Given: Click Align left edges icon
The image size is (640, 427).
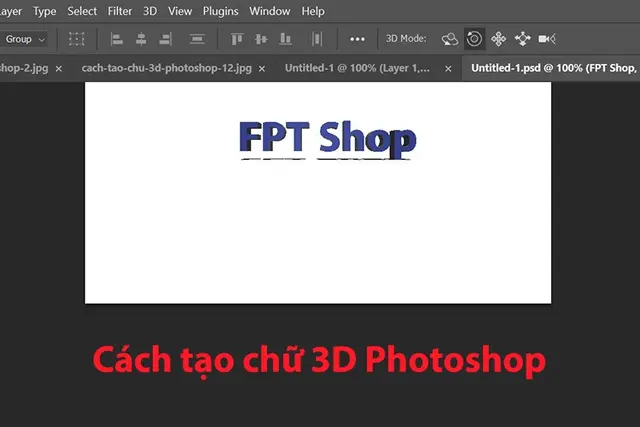Looking at the screenshot, I should pyautogui.click(x=117, y=39).
